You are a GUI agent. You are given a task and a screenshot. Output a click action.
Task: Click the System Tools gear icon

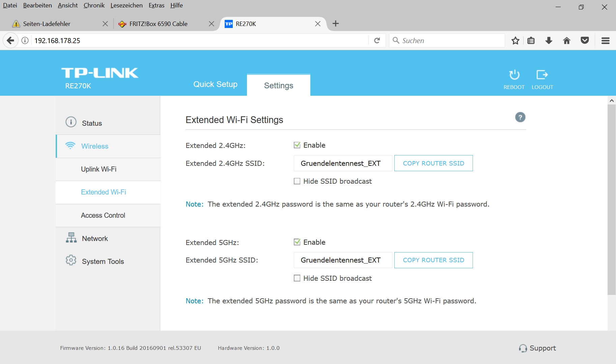tap(71, 260)
